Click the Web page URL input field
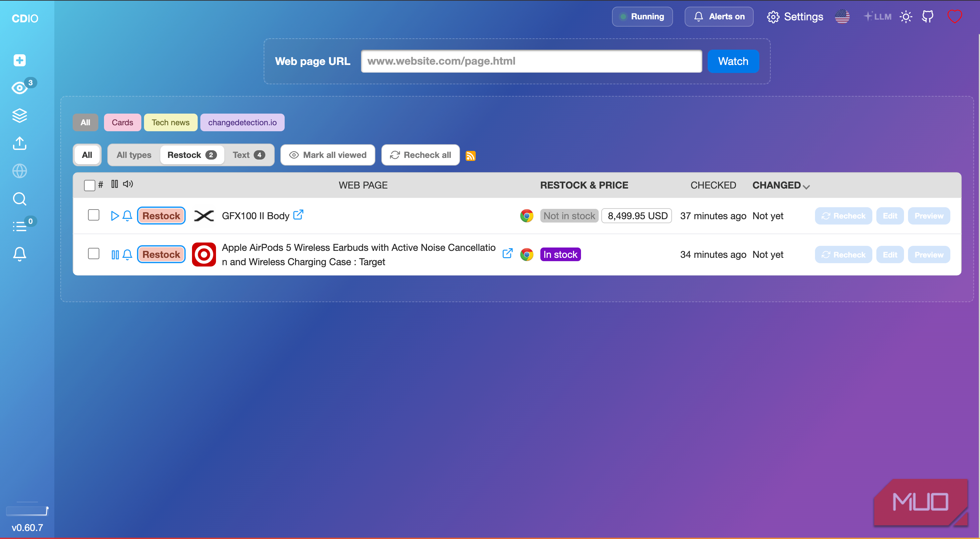Screen dimensions: 980x539 [x=531, y=61]
